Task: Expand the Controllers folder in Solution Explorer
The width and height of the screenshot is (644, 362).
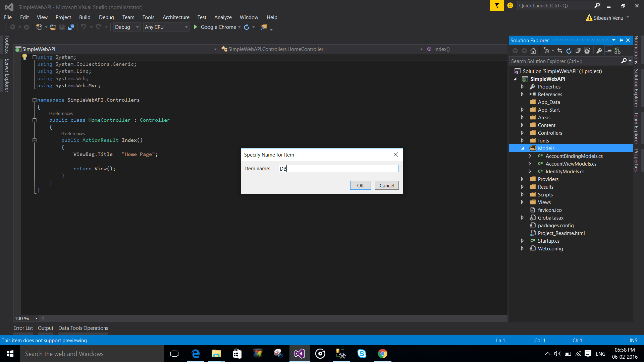Action: click(522, 133)
